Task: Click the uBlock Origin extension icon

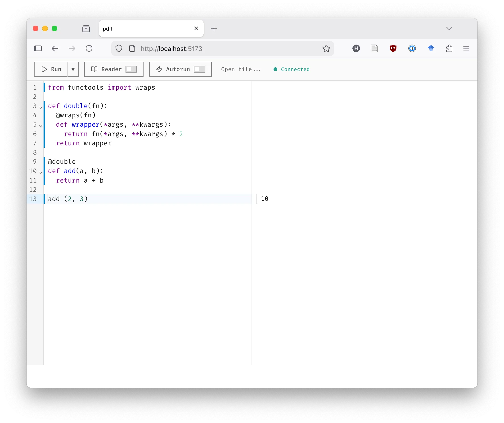Action: point(393,48)
